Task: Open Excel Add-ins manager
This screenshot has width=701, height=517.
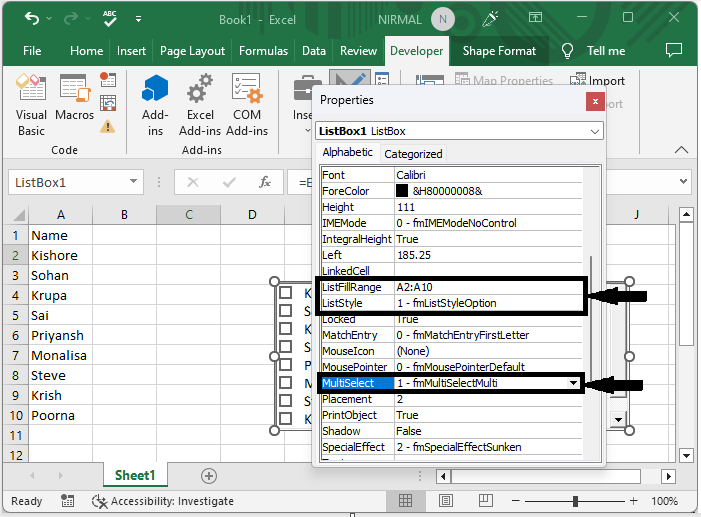Action: coord(200,106)
